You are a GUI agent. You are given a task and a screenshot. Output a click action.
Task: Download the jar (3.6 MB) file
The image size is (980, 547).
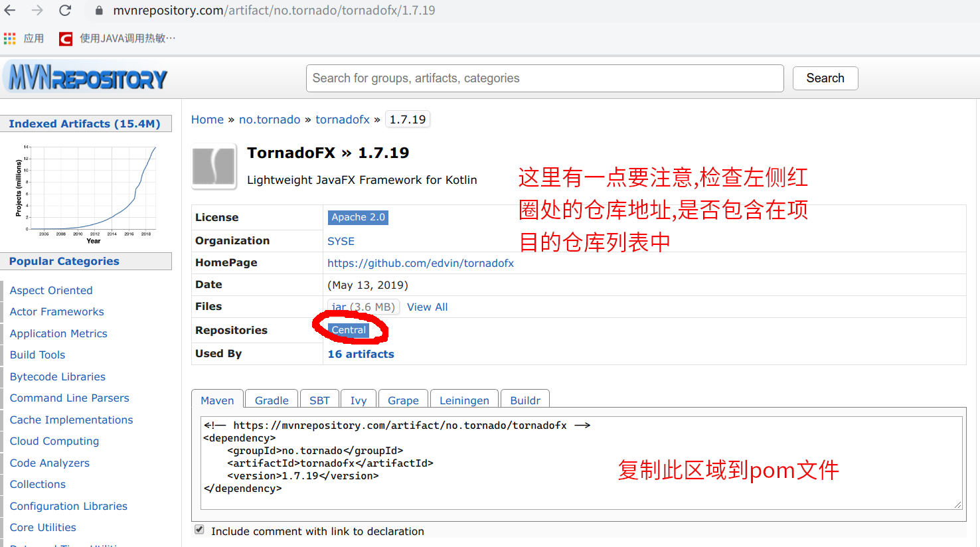363,307
